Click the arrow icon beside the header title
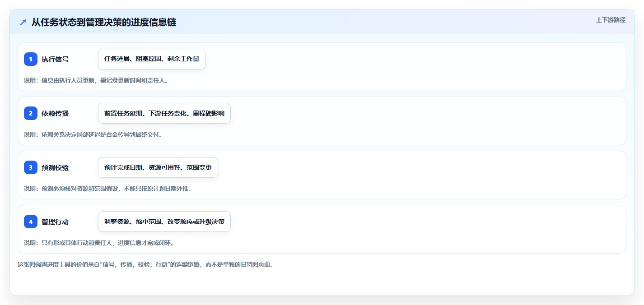644x305 pixels. [23, 22]
